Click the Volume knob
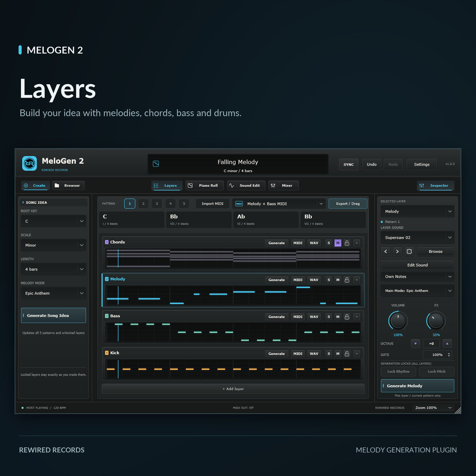Screen dimensions: 476x476 398,321
